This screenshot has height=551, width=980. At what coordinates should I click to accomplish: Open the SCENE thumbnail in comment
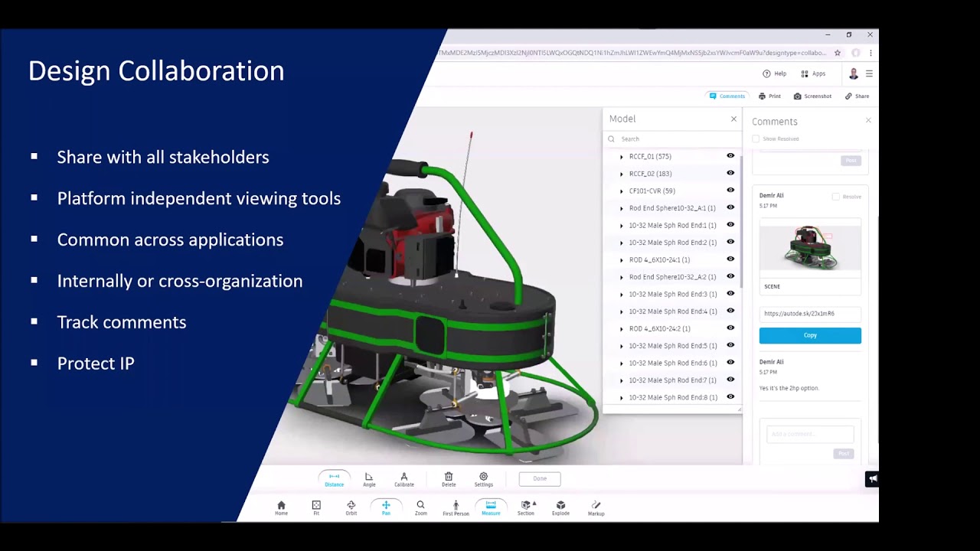810,248
